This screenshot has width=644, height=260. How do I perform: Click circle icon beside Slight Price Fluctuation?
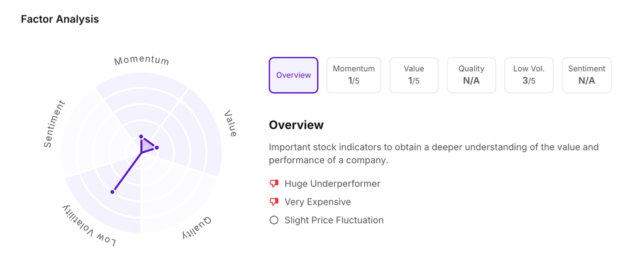pos(274,220)
